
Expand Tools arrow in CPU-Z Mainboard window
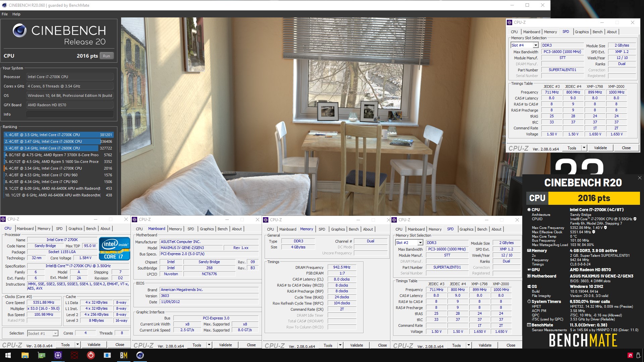209,345
